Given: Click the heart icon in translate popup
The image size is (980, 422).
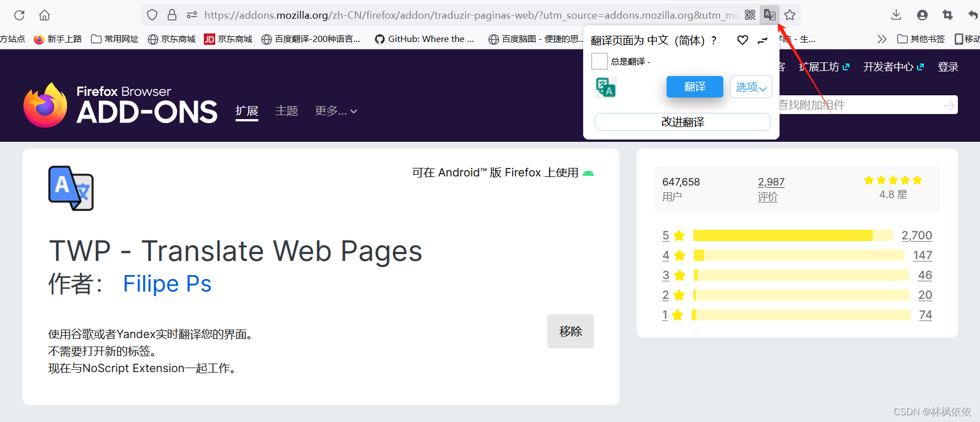Looking at the screenshot, I should click(x=742, y=40).
